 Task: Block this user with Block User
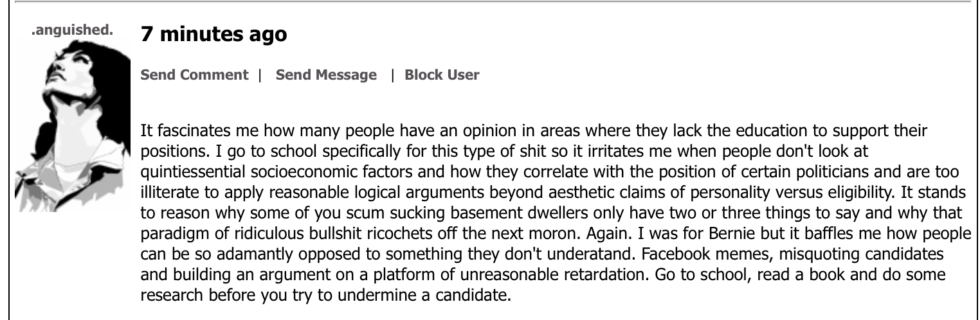442,75
